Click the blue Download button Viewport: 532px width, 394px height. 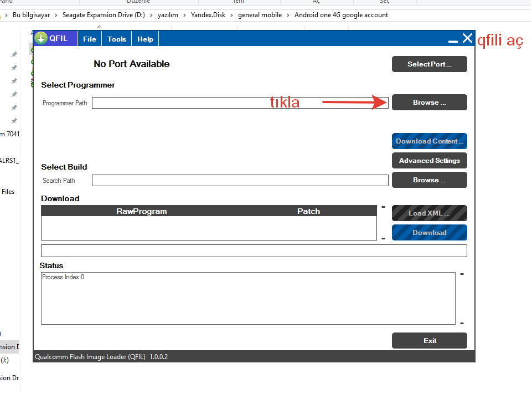[x=429, y=232]
